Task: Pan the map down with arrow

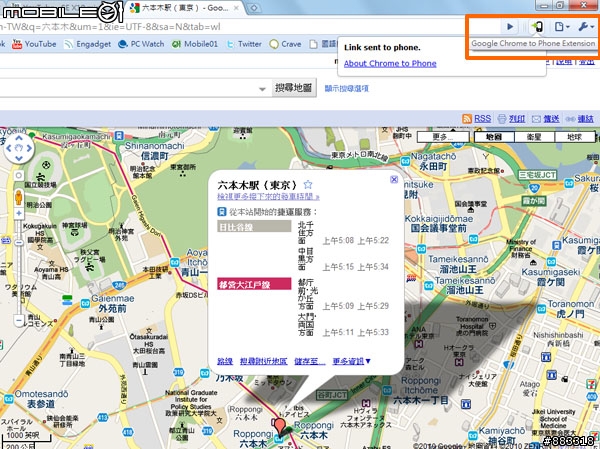Action: click(19, 158)
